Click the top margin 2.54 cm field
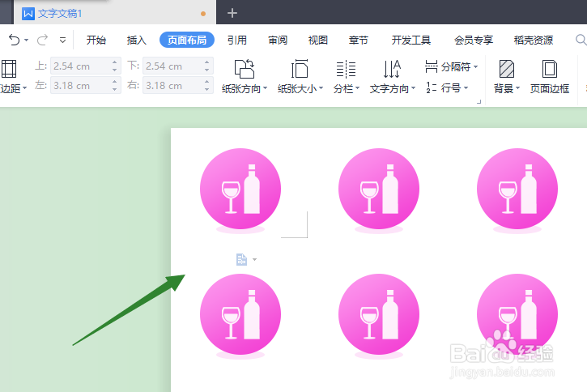 pyautogui.click(x=80, y=66)
